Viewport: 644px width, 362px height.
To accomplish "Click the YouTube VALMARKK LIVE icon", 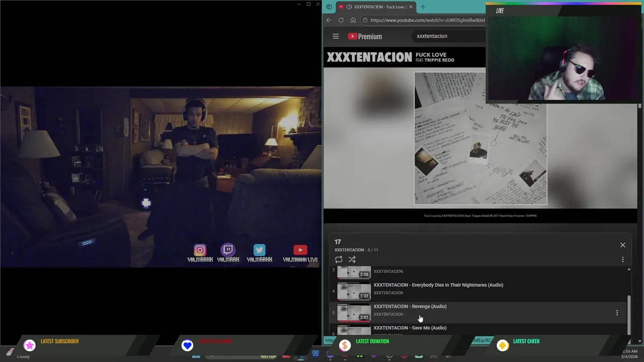I will 300,250.
